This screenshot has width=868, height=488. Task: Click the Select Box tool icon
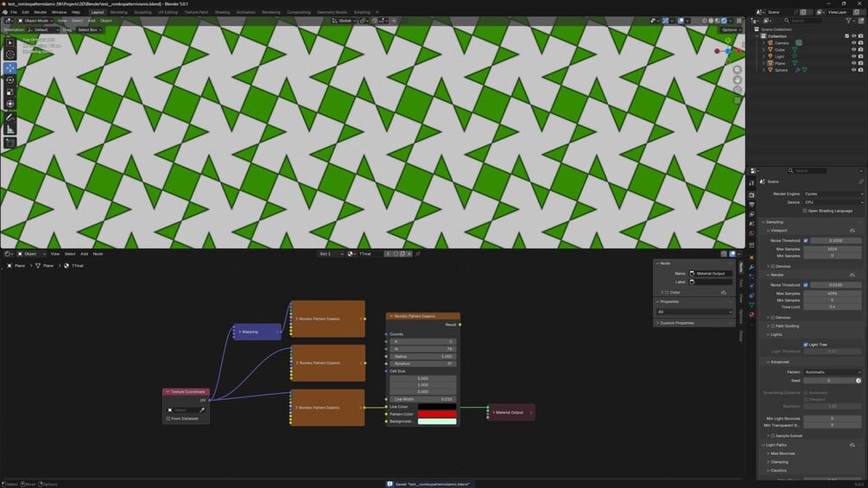point(10,42)
